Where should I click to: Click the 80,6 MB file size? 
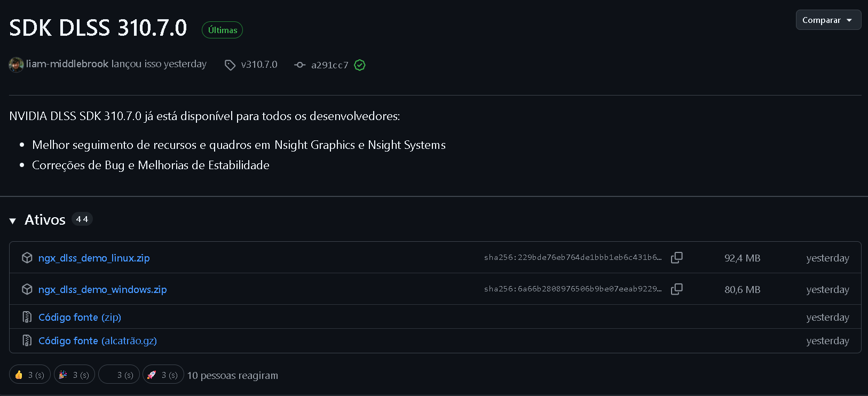click(x=743, y=289)
